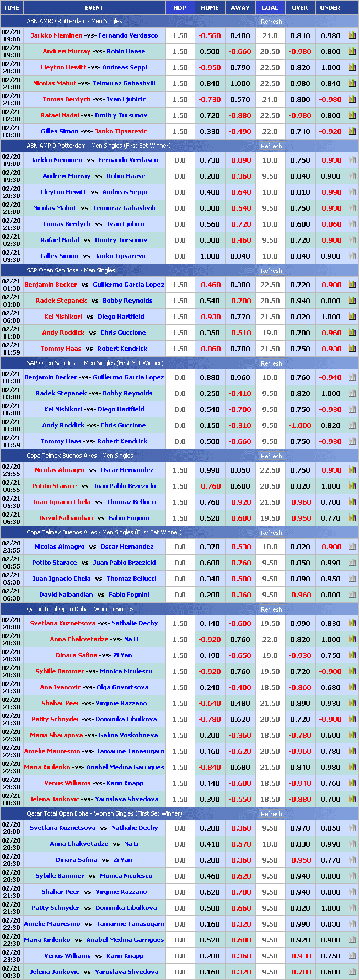This screenshot has height=980, width=359.
Task: Select home odds -0.560 for Nieminen vs Verdasco
Action: [x=210, y=35]
